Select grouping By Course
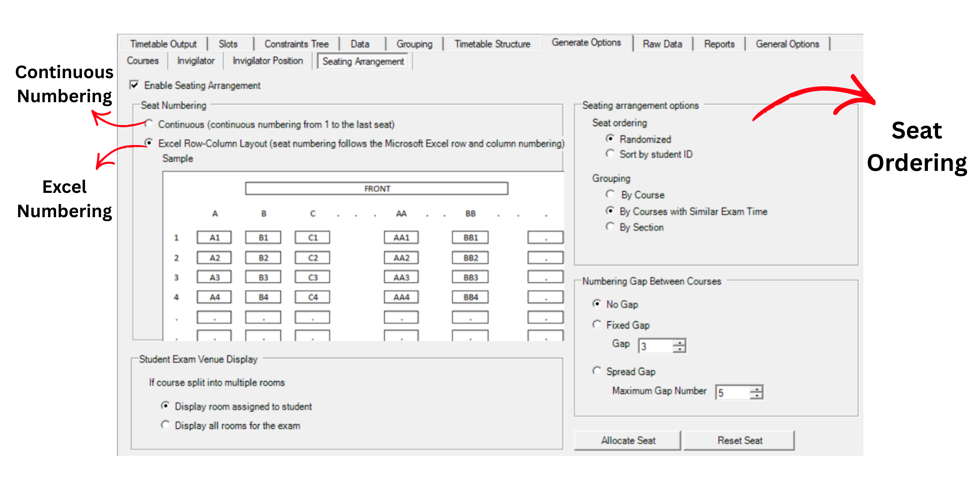 point(610,194)
